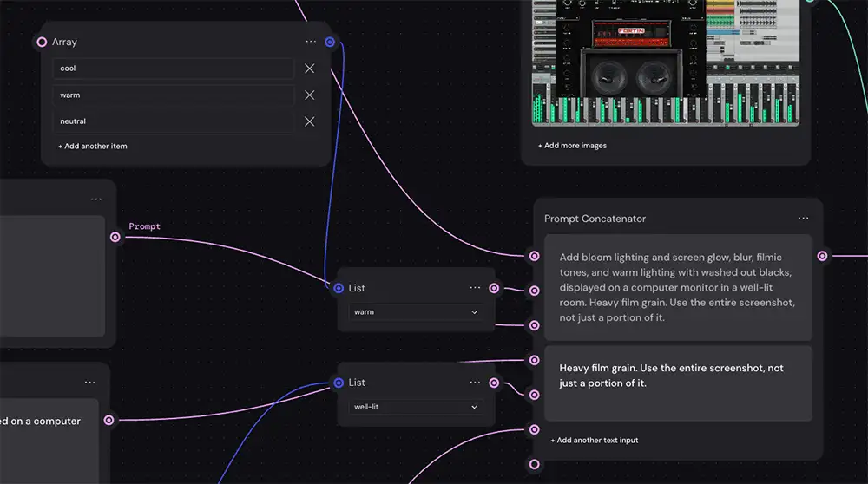This screenshot has height=484, width=868.
Task: Open the Prompt Concatenator three-dot menu
Action: [803, 219]
